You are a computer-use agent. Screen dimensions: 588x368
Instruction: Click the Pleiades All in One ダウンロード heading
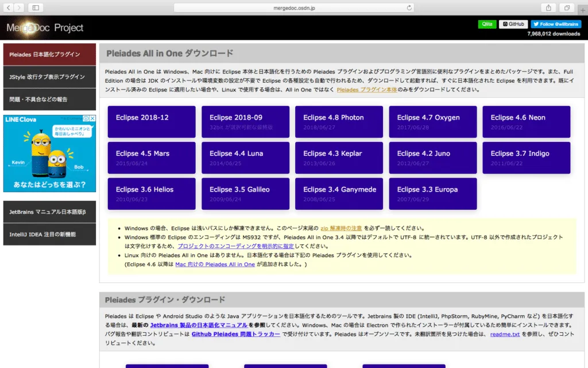click(169, 53)
